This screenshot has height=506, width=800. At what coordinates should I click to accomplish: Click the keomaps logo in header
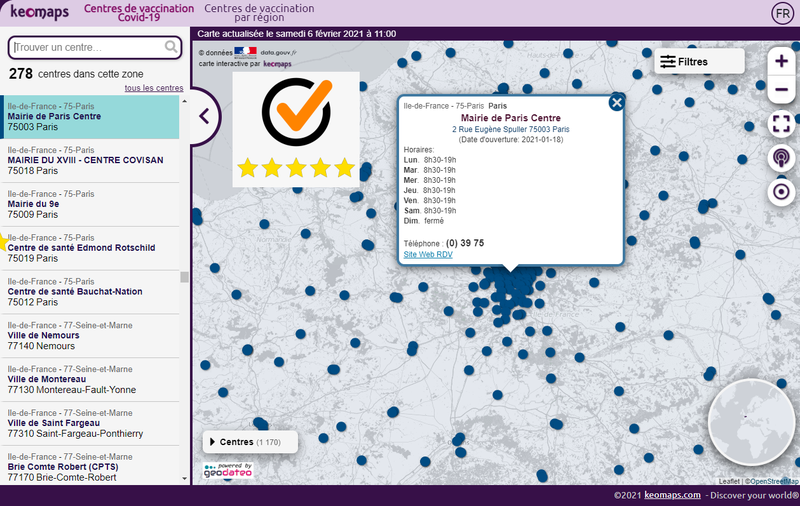point(39,13)
